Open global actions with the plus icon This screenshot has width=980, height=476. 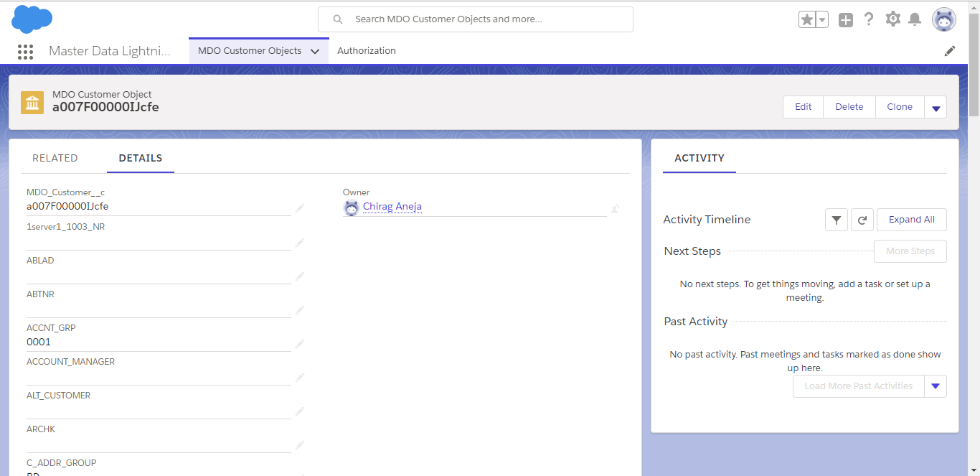(845, 19)
